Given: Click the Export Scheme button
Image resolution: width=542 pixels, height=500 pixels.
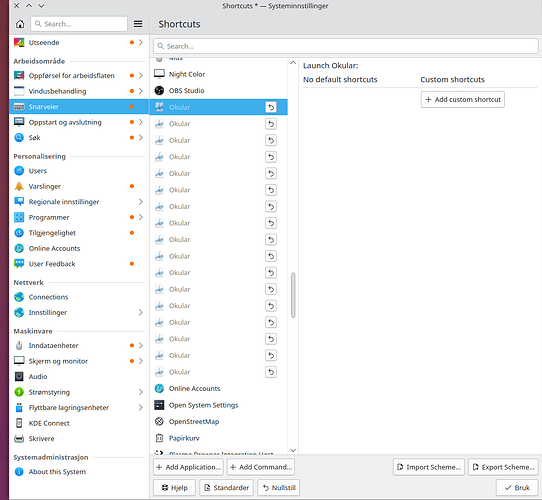Looking at the screenshot, I should tap(503, 467).
